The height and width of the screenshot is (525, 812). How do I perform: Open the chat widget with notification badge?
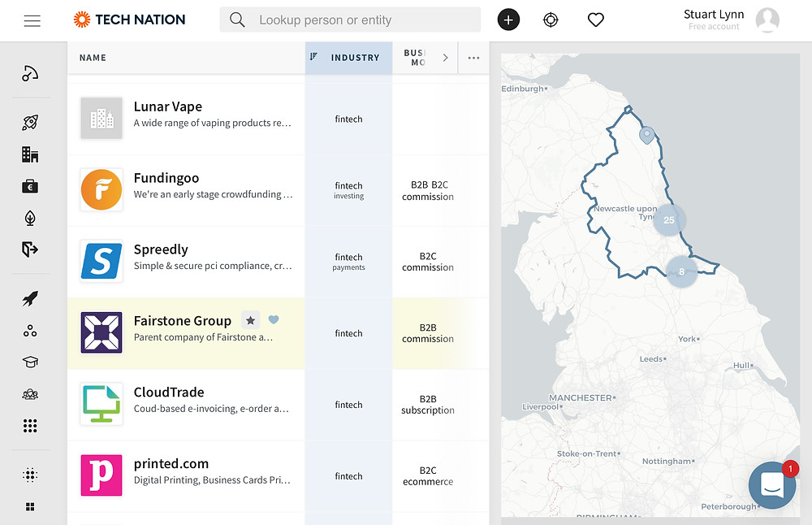coord(772,485)
